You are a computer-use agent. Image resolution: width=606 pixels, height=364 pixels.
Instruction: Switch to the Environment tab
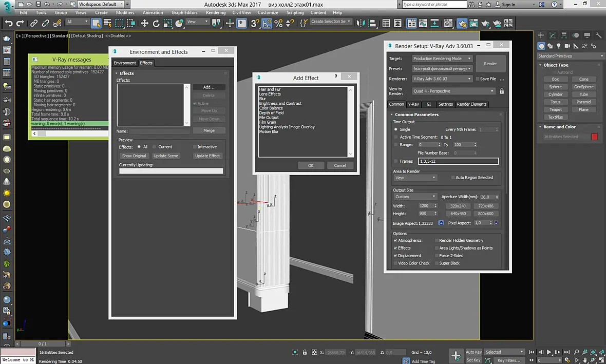click(x=124, y=63)
